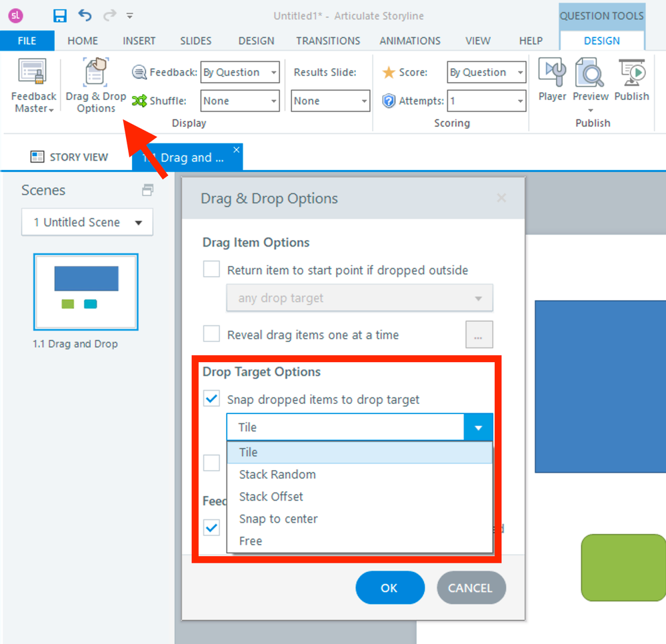
Task: Check Reveal drag items one at a time
Action: [x=211, y=334]
